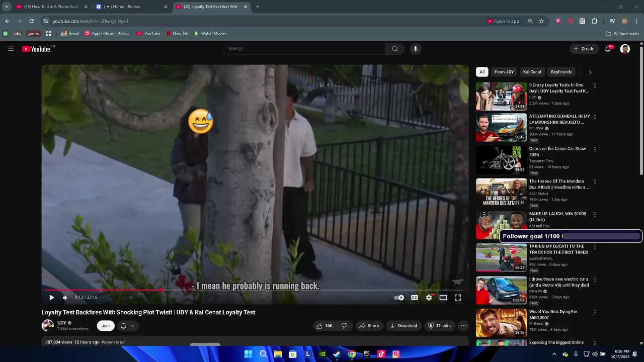Reload the page
This screenshot has height=362, width=644.
(x=31, y=21)
